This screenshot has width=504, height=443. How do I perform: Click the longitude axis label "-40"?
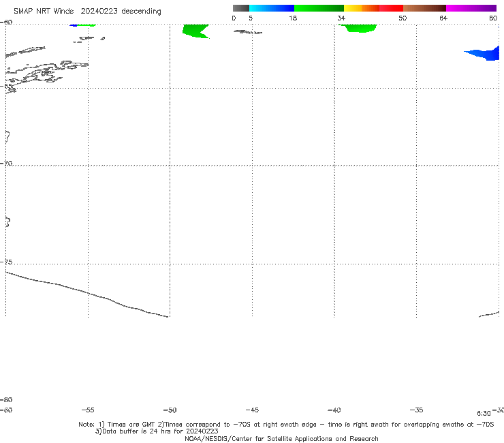334,410
